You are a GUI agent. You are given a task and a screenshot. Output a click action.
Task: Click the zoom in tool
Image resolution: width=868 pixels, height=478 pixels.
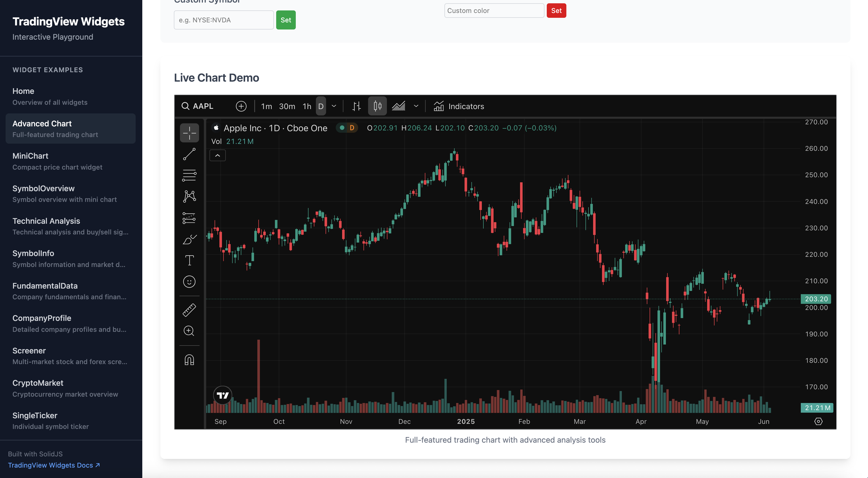(x=189, y=331)
